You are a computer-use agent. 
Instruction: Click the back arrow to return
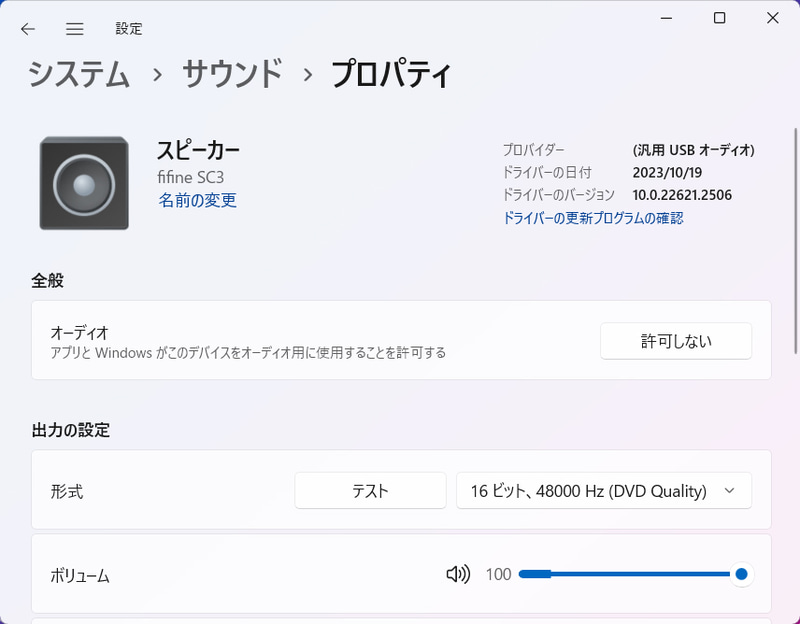[27, 29]
